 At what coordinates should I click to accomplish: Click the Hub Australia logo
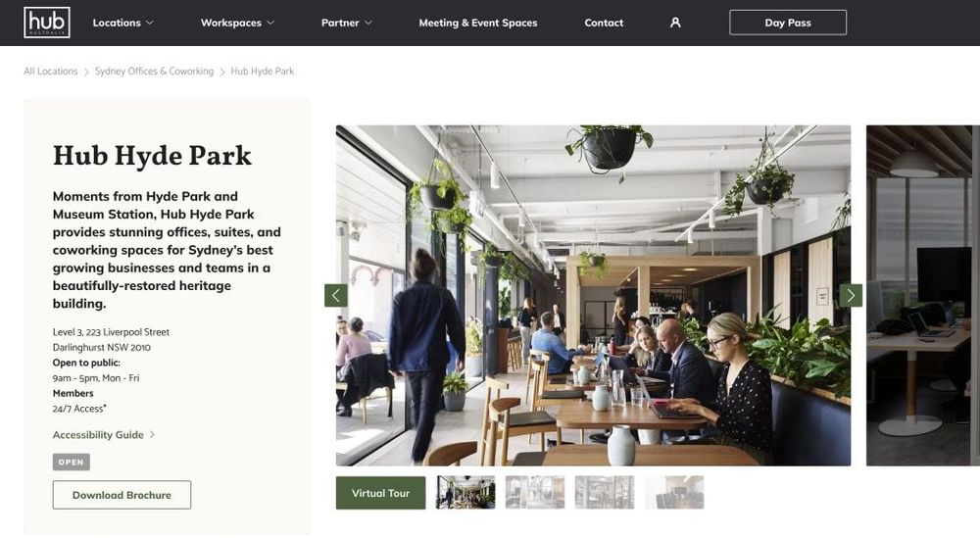click(x=47, y=23)
